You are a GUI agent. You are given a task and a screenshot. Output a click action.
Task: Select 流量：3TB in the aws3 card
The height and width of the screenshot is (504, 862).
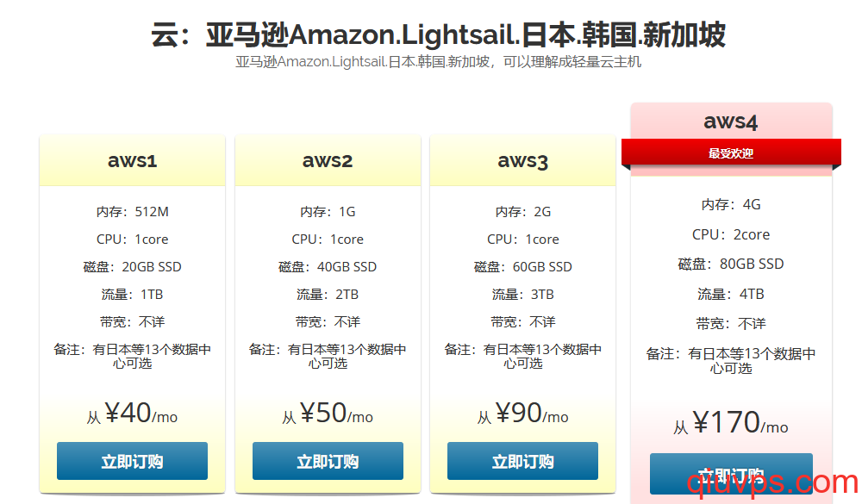[x=523, y=294]
